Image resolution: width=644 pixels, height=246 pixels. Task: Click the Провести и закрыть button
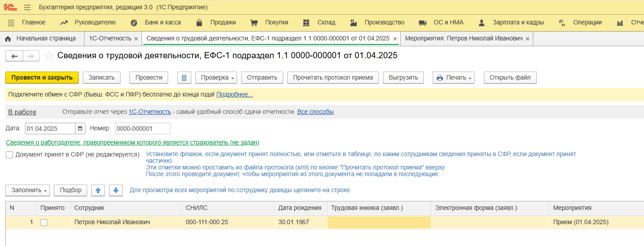click(42, 77)
